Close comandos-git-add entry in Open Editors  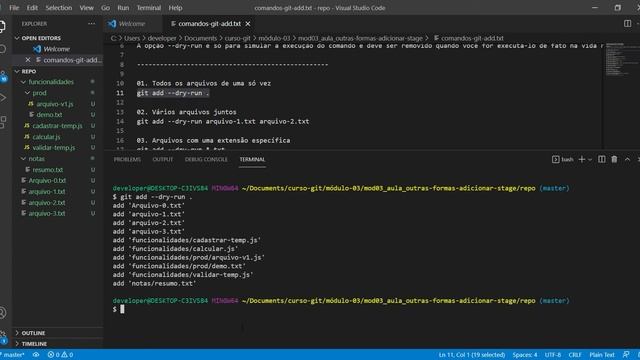[28, 60]
